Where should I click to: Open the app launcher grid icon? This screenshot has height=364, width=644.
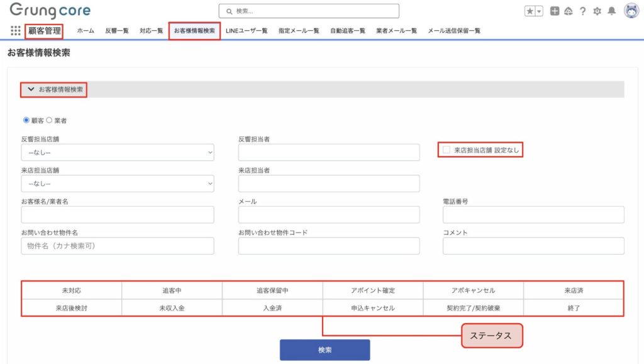pos(15,31)
